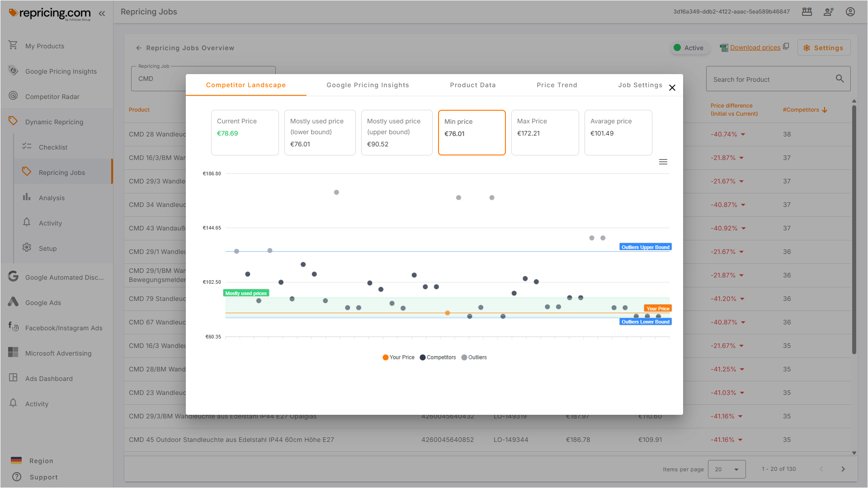Close the competitor landscape dialog
868x488 pixels.
pyautogui.click(x=672, y=88)
